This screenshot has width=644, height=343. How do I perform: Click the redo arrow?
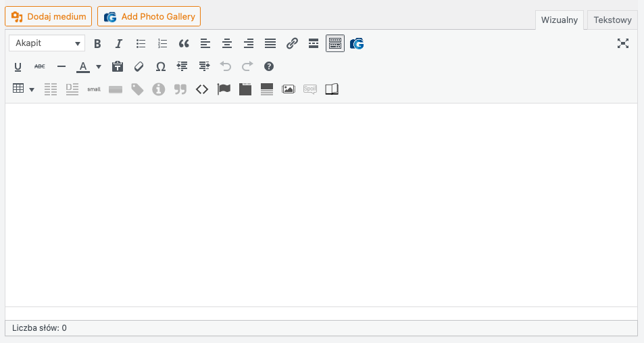247,66
